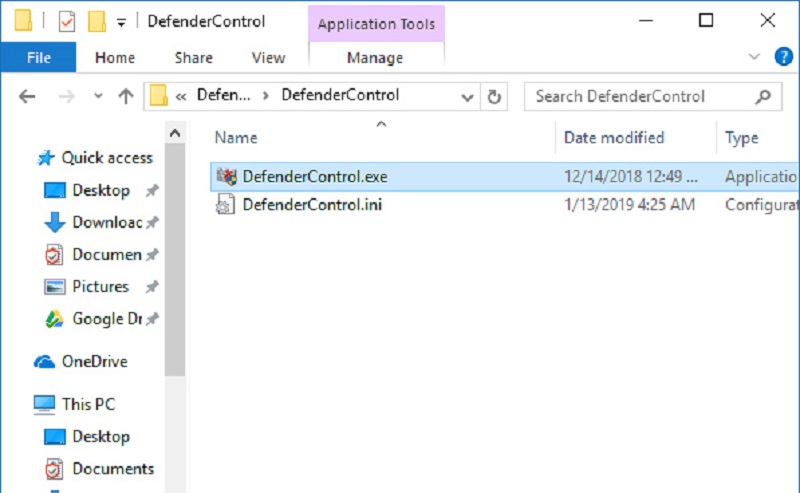Sort files by Date modified column

614,137
